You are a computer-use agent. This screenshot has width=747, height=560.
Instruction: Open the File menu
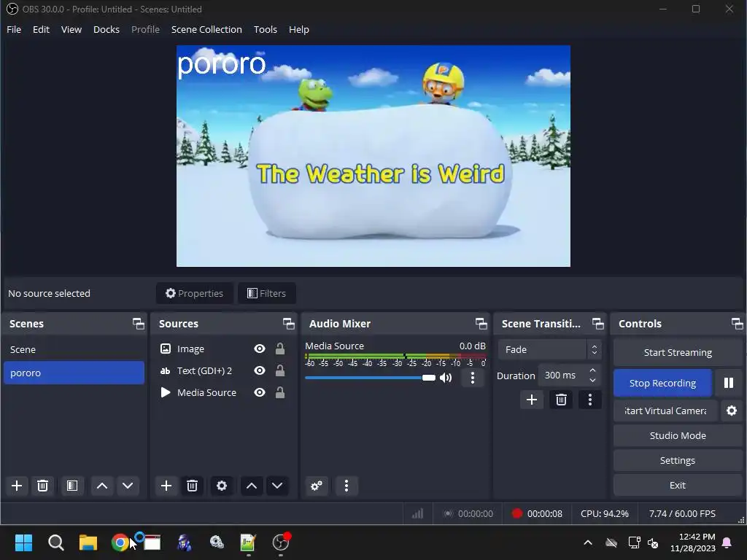point(14,29)
